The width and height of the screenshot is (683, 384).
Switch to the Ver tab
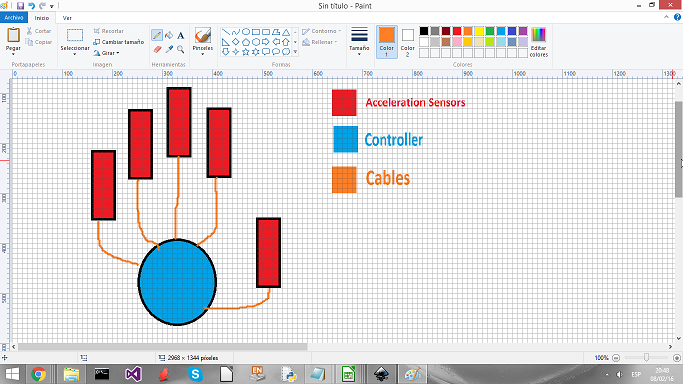67,18
